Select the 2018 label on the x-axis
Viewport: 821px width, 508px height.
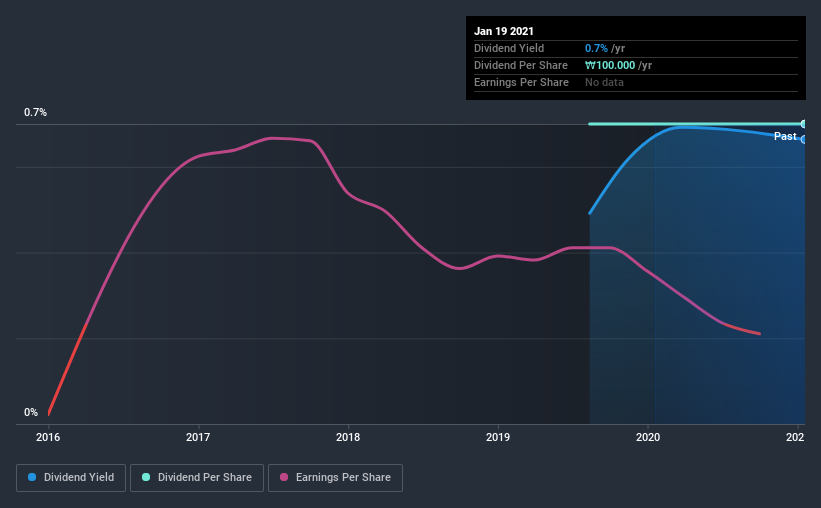pyautogui.click(x=348, y=437)
